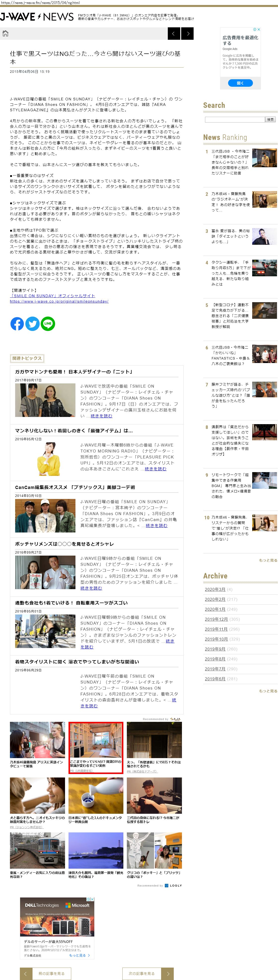Go to previous article with left arrow button

174,34
